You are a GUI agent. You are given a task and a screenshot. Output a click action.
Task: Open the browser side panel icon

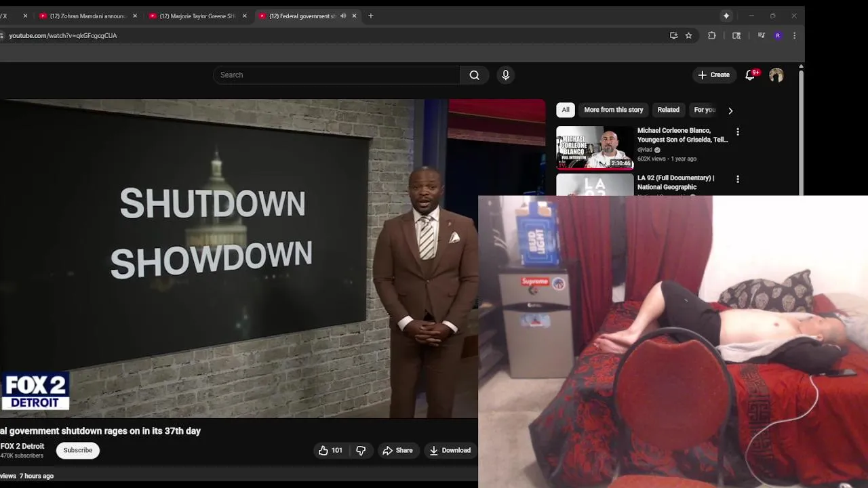pos(736,35)
